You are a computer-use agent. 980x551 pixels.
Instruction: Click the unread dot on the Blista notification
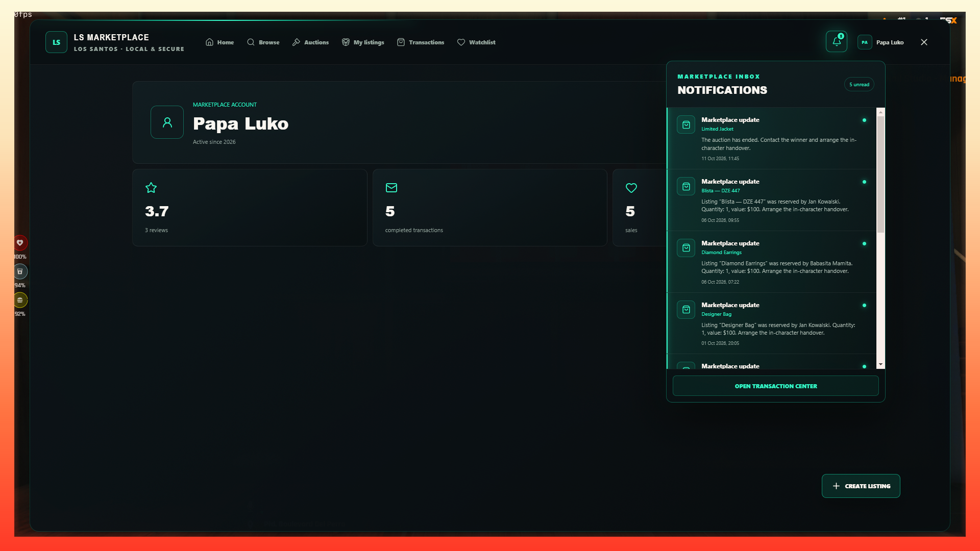[864, 182]
